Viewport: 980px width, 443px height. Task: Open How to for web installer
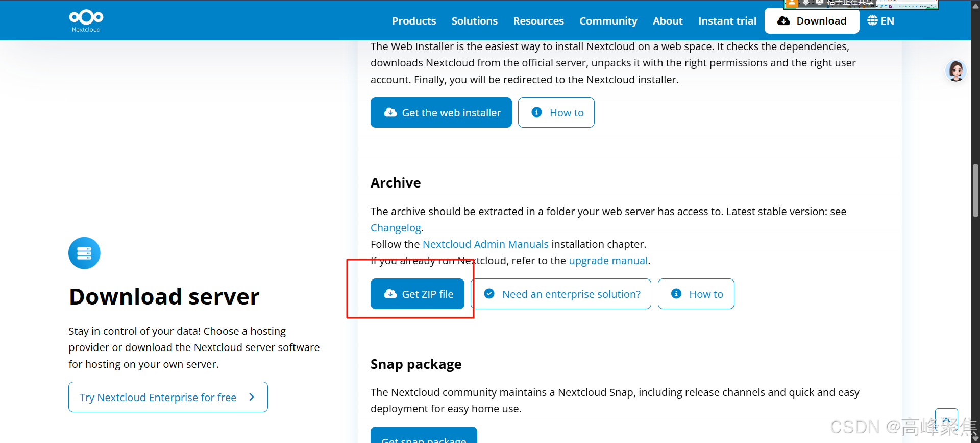[556, 112]
